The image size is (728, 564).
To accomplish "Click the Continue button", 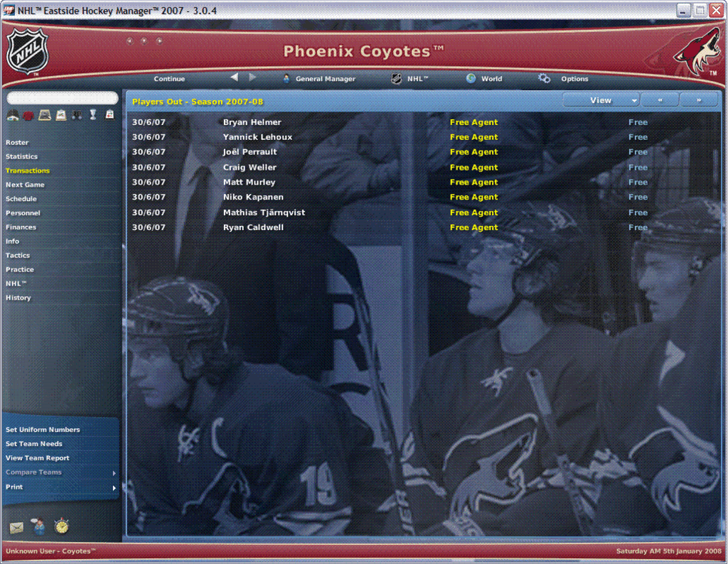I will (169, 79).
